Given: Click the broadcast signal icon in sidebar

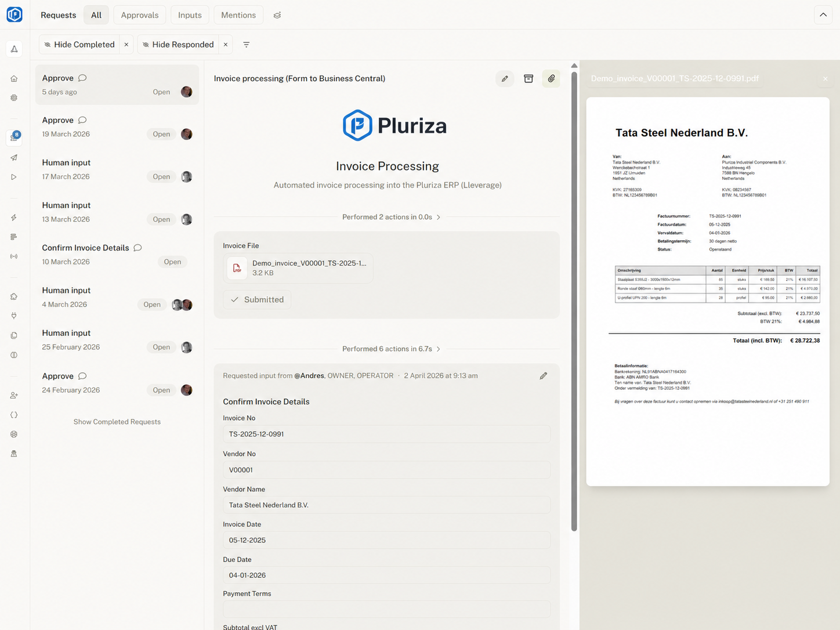Looking at the screenshot, I should (x=14, y=256).
